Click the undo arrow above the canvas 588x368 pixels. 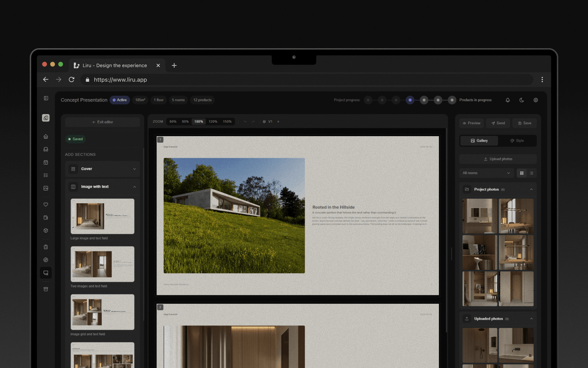coord(245,121)
